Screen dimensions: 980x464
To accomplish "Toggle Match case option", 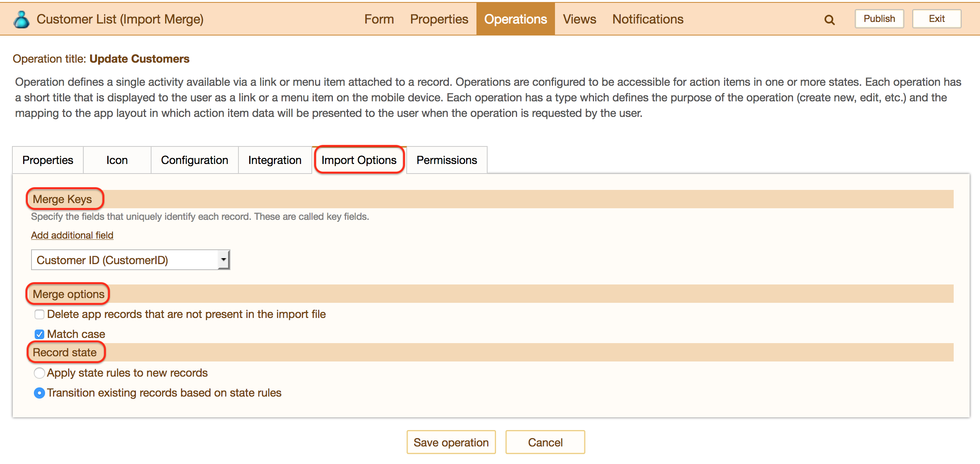I will [39, 333].
